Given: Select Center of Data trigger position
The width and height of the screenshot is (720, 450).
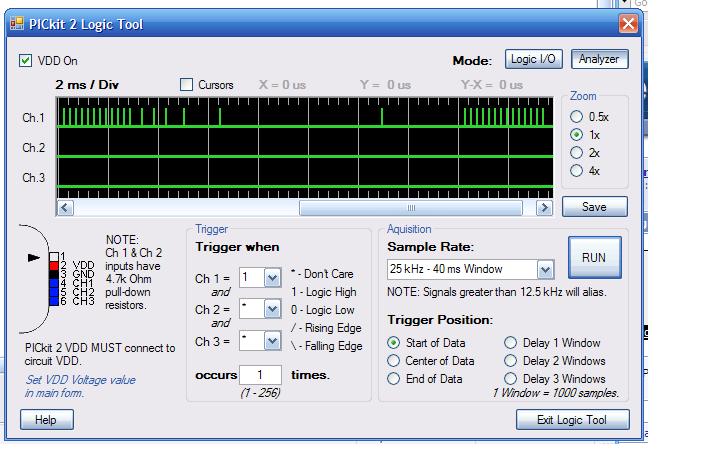Looking at the screenshot, I should (394, 360).
